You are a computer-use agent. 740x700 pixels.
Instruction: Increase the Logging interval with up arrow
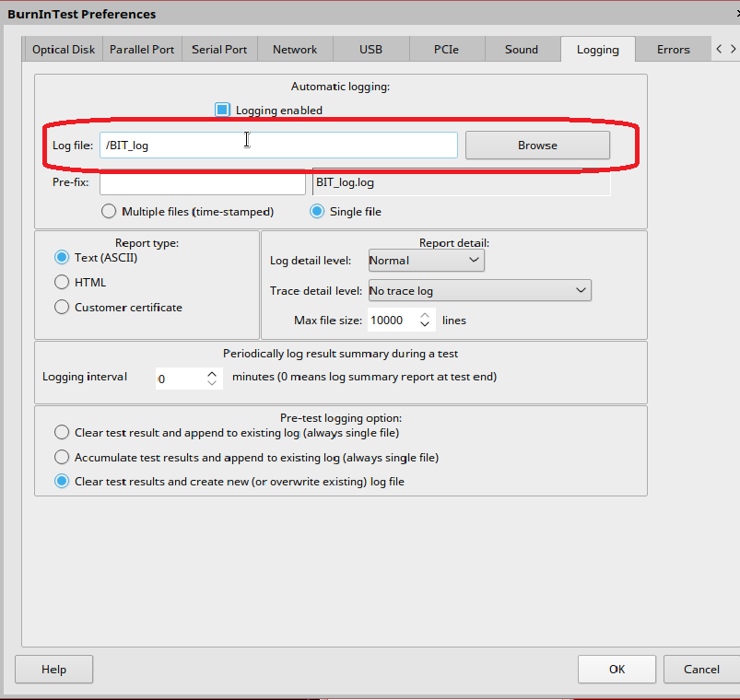[x=212, y=374]
